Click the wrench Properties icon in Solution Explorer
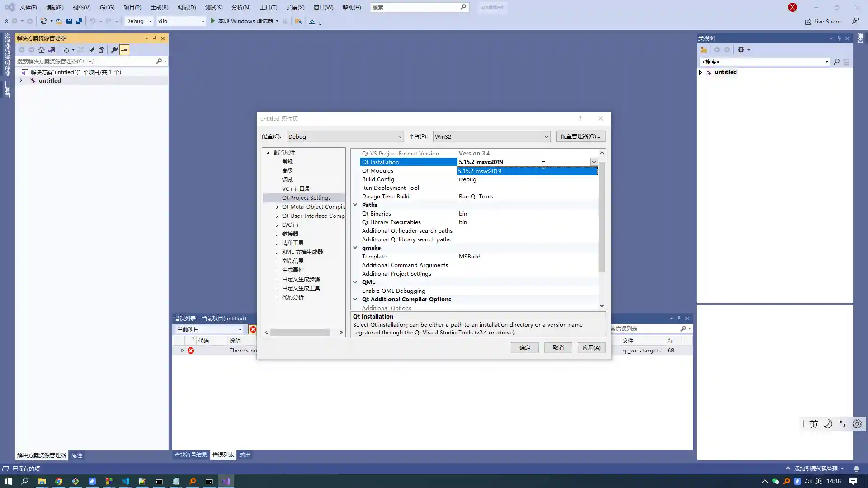This screenshot has width=868, height=488. pyautogui.click(x=114, y=50)
